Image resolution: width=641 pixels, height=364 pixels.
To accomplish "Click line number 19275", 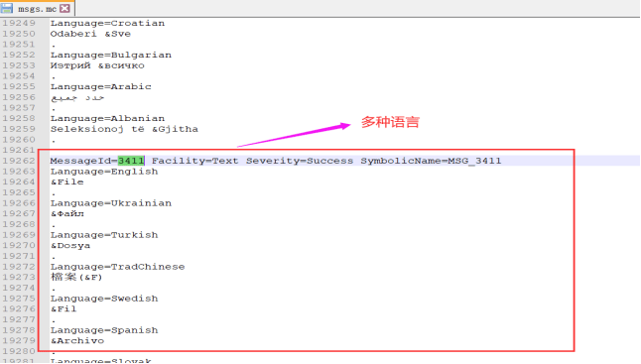I will pyautogui.click(x=19, y=299).
